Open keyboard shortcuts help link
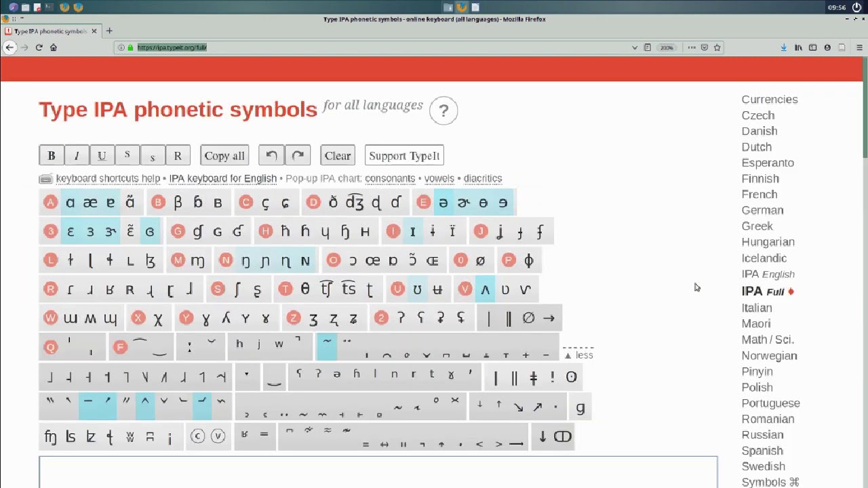 (x=108, y=178)
